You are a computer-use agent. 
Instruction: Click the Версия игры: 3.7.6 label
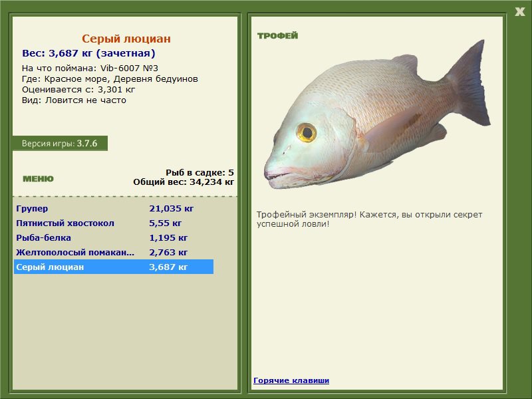click(x=60, y=143)
